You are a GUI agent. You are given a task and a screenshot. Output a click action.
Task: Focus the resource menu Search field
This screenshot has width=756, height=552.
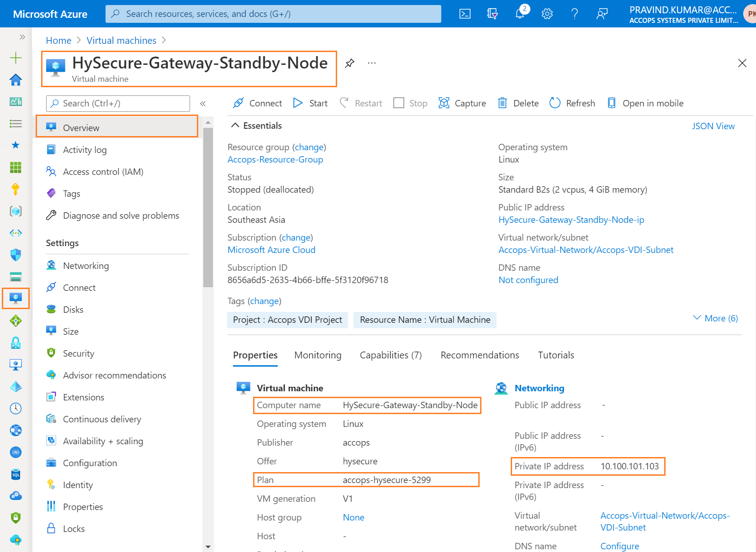click(x=118, y=104)
